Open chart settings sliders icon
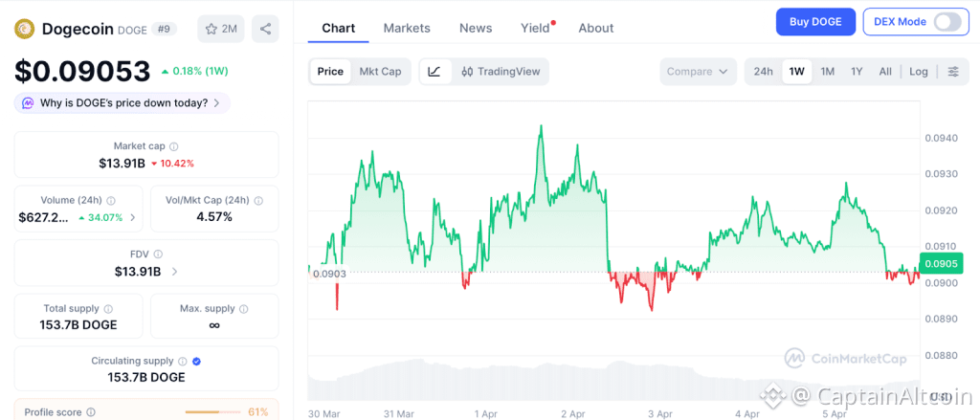The image size is (980, 420). tap(952, 72)
